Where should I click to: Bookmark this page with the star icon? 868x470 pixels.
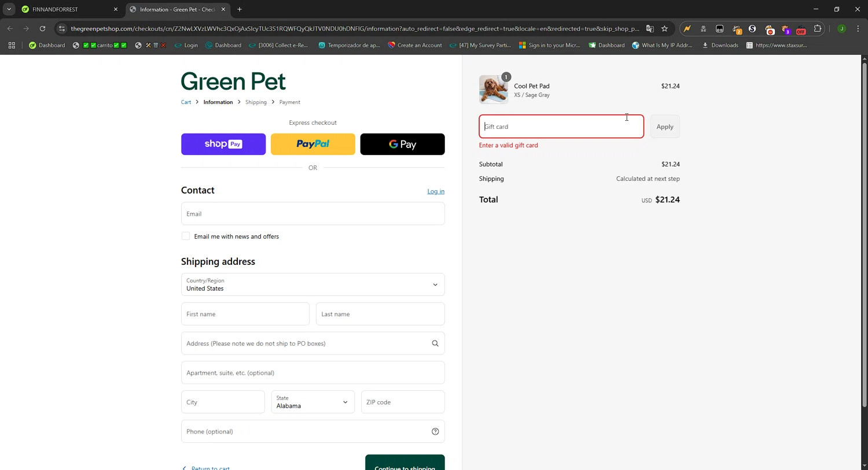(x=664, y=28)
